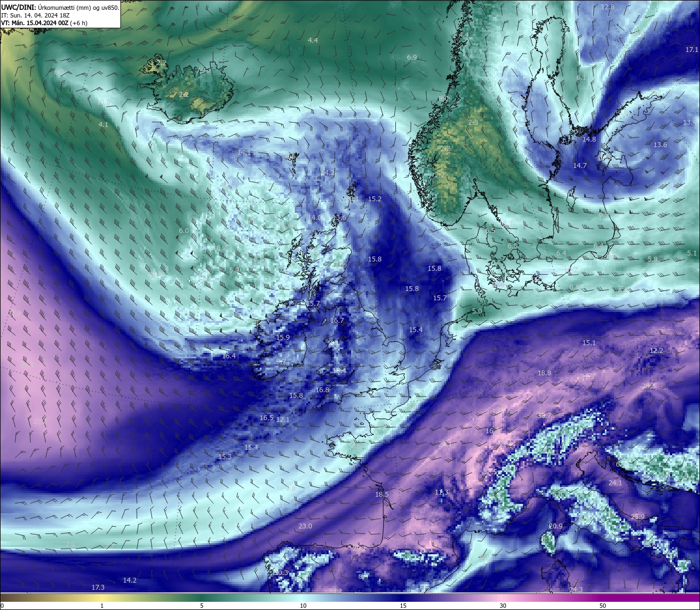Click the 'VT: Mán. 15.04.2024 00Z' line
Image resolution: width=700 pixels, height=610 pixels.
click(34, 23)
